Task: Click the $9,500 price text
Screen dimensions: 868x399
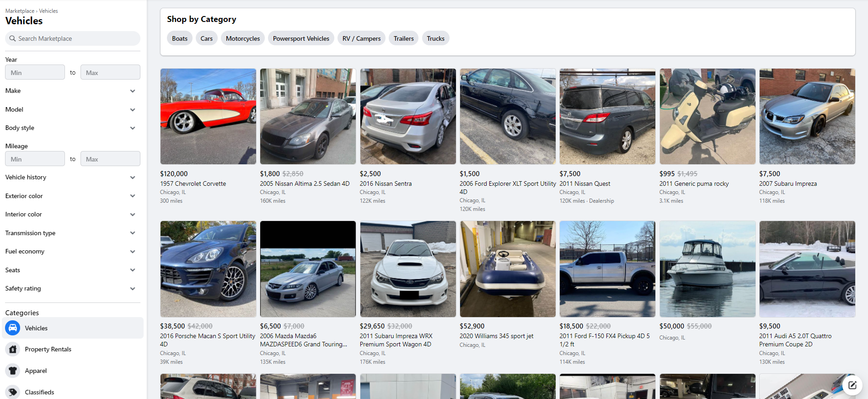Action: 770,326
